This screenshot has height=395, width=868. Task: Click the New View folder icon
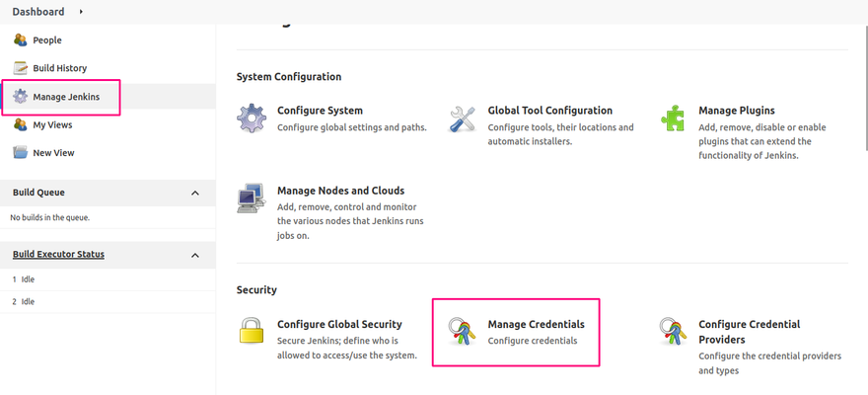(21, 153)
